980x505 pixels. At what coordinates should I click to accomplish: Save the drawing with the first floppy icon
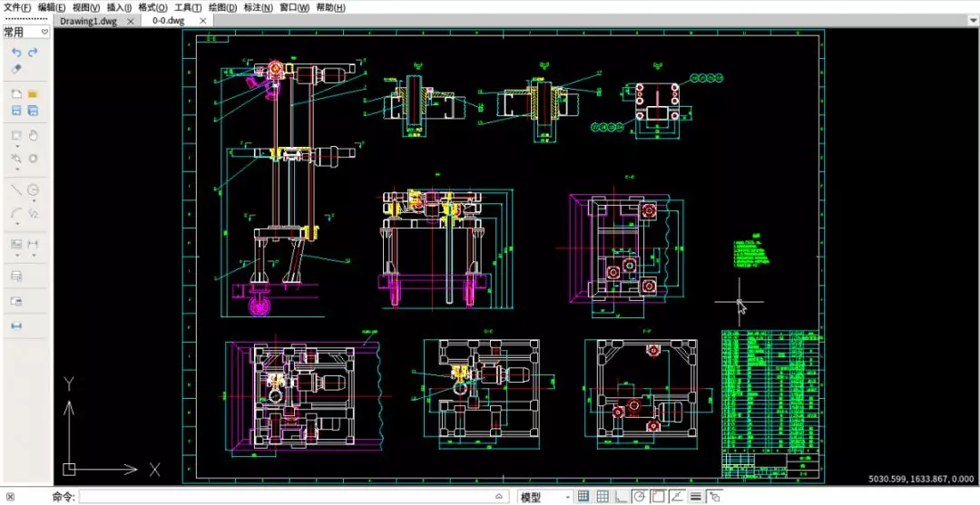[17, 111]
